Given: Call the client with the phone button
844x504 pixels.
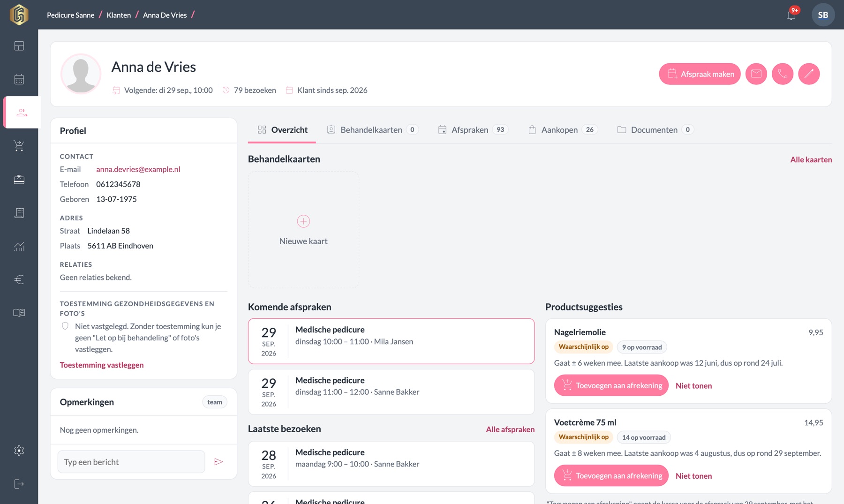Looking at the screenshot, I should click(783, 74).
